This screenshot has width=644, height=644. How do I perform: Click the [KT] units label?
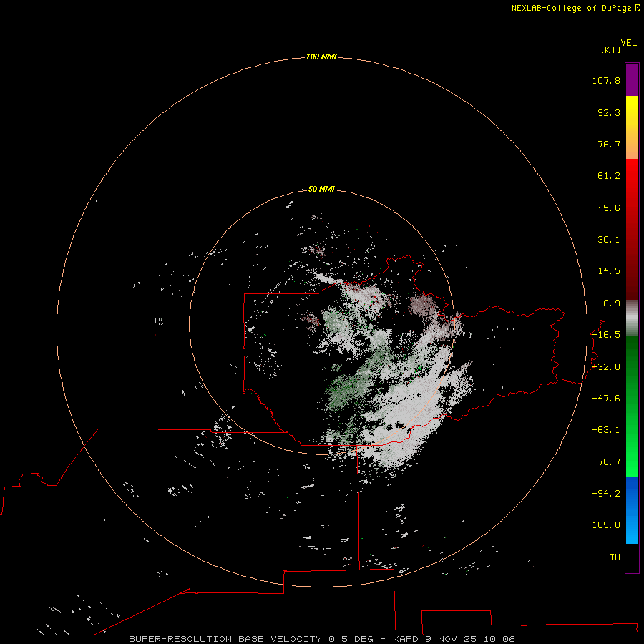pyautogui.click(x=610, y=49)
